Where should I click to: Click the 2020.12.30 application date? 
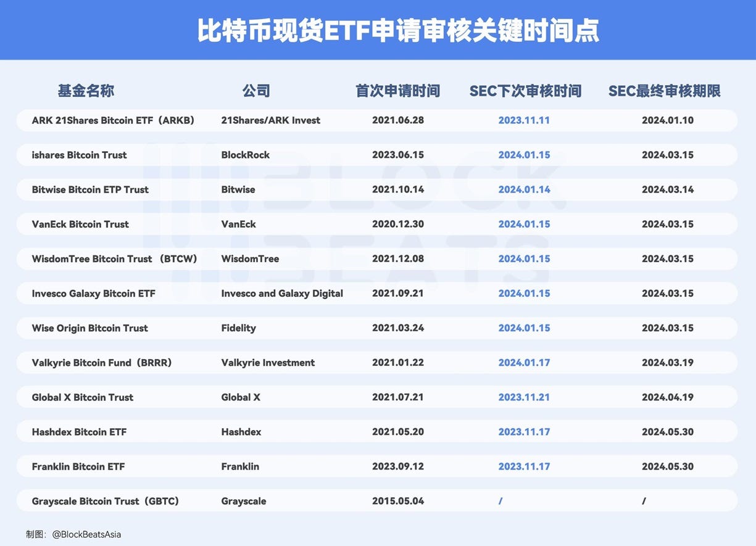398,224
